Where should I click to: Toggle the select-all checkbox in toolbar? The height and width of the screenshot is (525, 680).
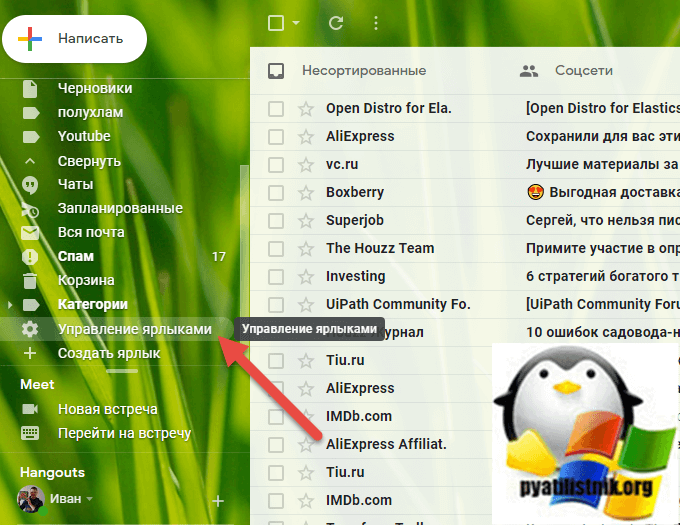[276, 23]
